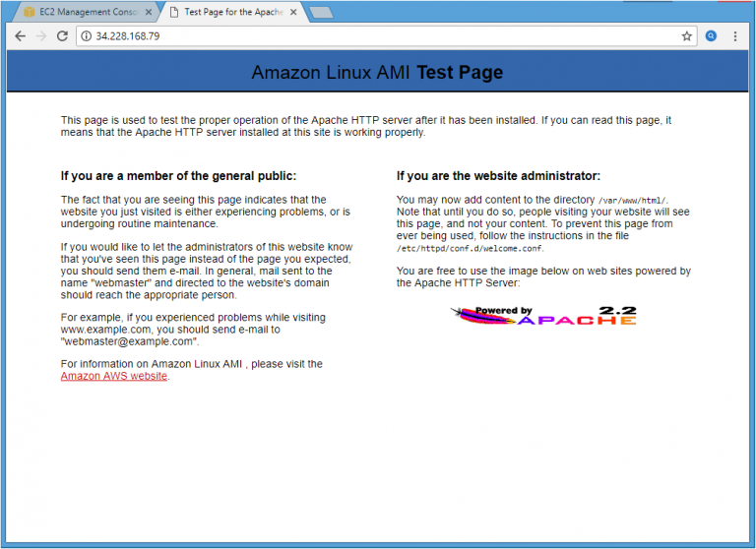756x549 pixels.
Task: Click the /var/www/html/ directory path
Action: tap(632, 201)
